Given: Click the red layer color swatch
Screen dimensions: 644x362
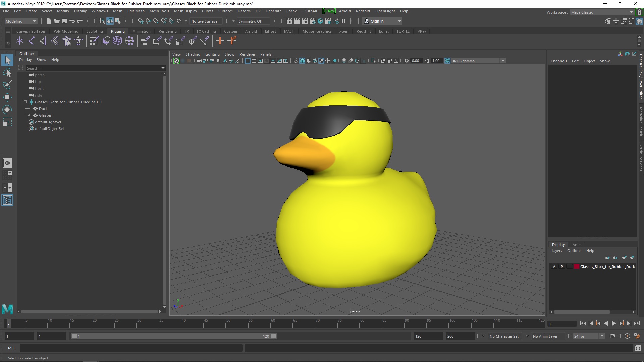Looking at the screenshot, I should coord(577,267).
